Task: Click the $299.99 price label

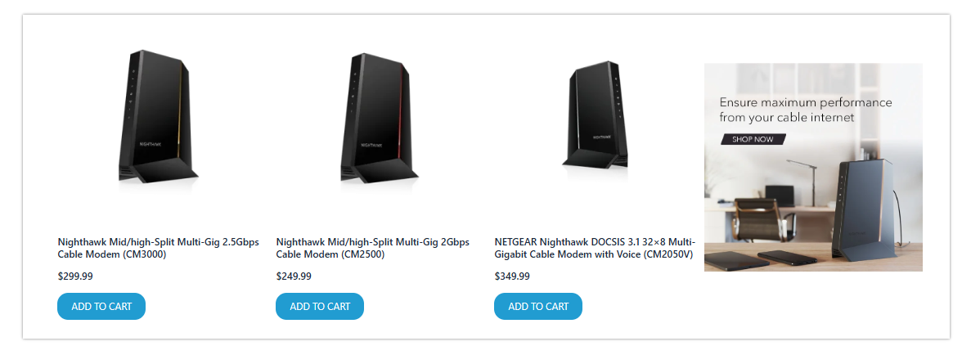Action: click(x=75, y=276)
